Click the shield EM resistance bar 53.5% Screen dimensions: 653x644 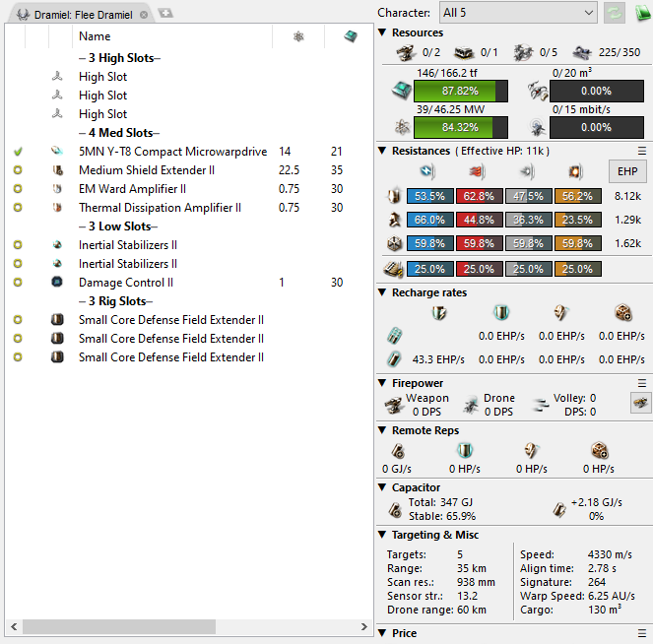pyautogui.click(x=429, y=196)
